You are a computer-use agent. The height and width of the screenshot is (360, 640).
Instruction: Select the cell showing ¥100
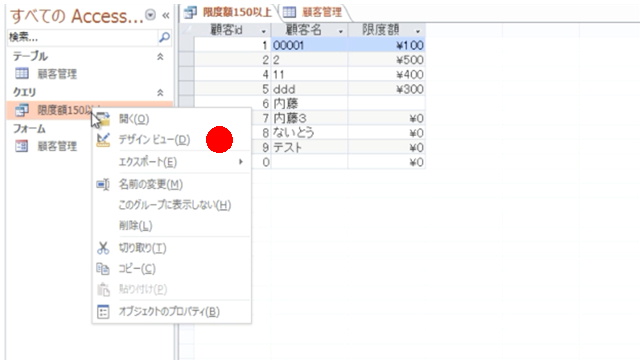(387, 45)
